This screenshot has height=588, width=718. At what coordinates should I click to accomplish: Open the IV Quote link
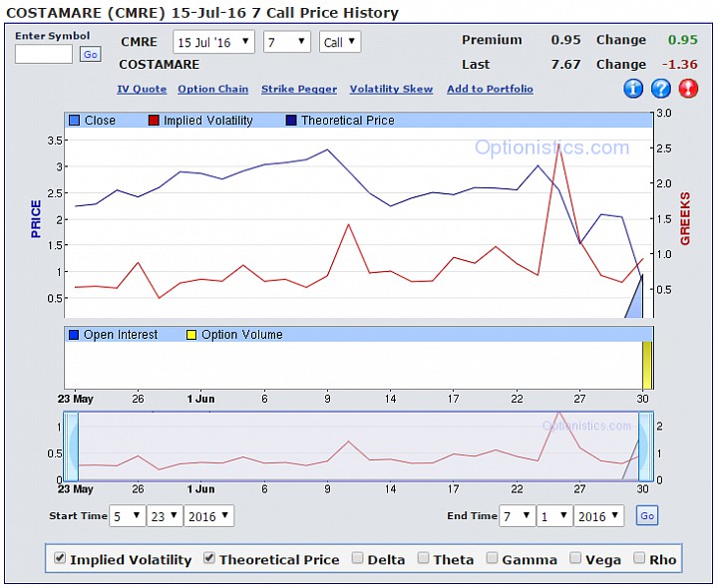[142, 90]
